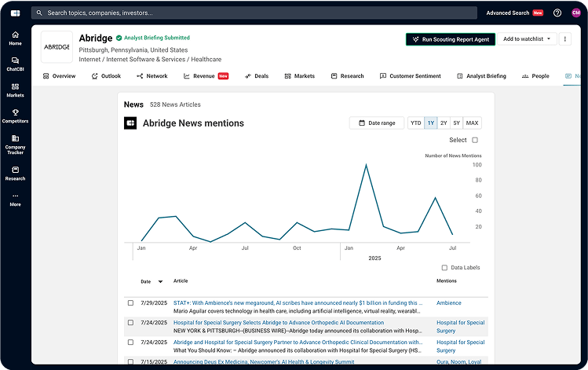Click the help question mark icon
The width and height of the screenshot is (588, 370).
(557, 13)
